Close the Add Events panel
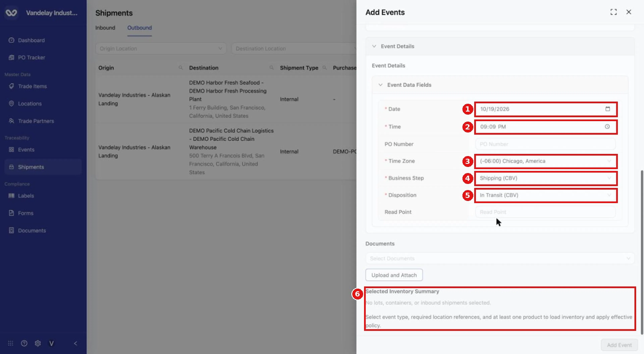The width and height of the screenshot is (644, 354). [629, 12]
